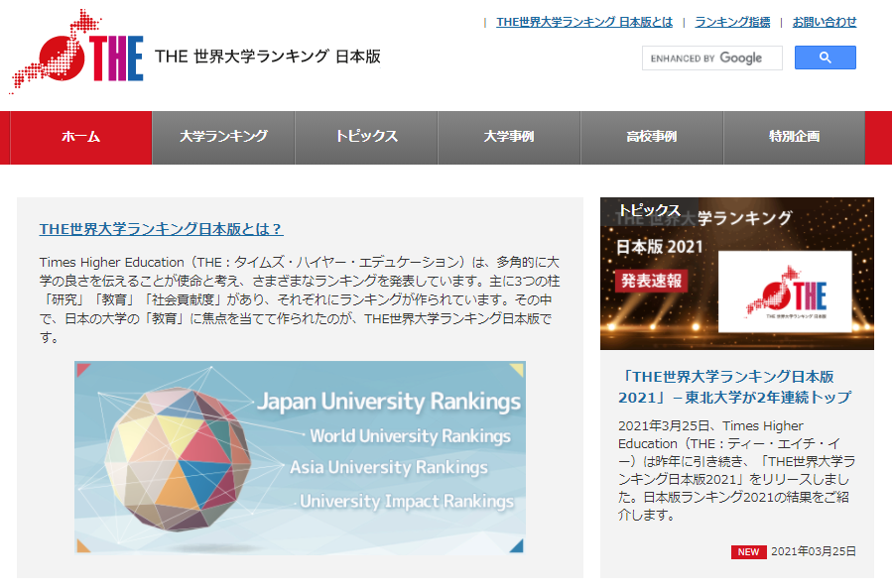This screenshot has width=892, height=588.
Task: Open the THE世界大学ランキング日本版とは？ heading link
Action: point(161,229)
